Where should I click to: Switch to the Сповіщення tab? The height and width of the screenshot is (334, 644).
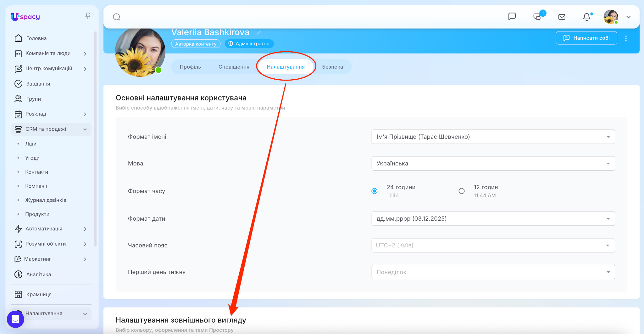click(x=234, y=67)
